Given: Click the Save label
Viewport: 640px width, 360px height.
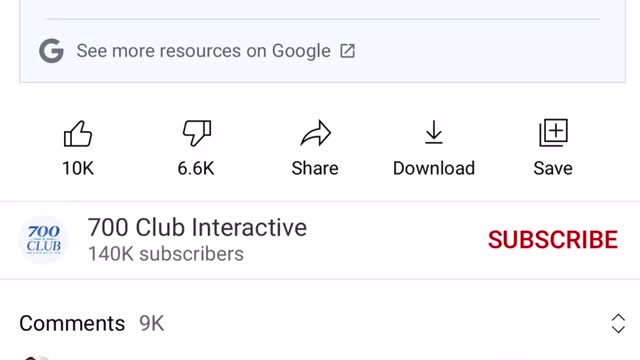Looking at the screenshot, I should coord(553,168).
